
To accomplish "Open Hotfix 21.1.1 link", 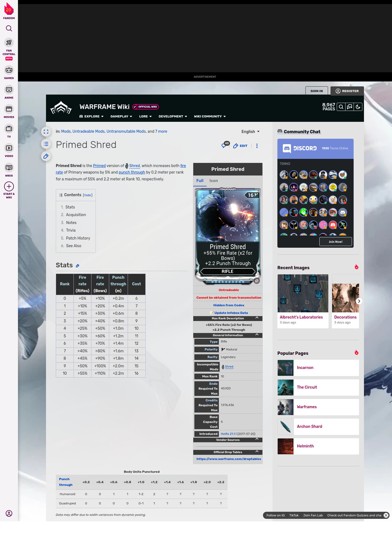I will [x=229, y=434].
